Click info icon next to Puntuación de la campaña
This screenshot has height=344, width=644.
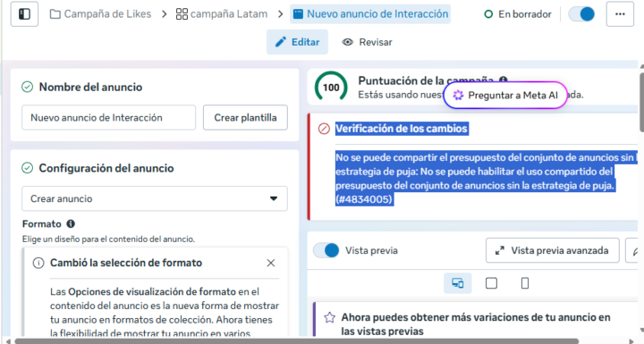(504, 80)
